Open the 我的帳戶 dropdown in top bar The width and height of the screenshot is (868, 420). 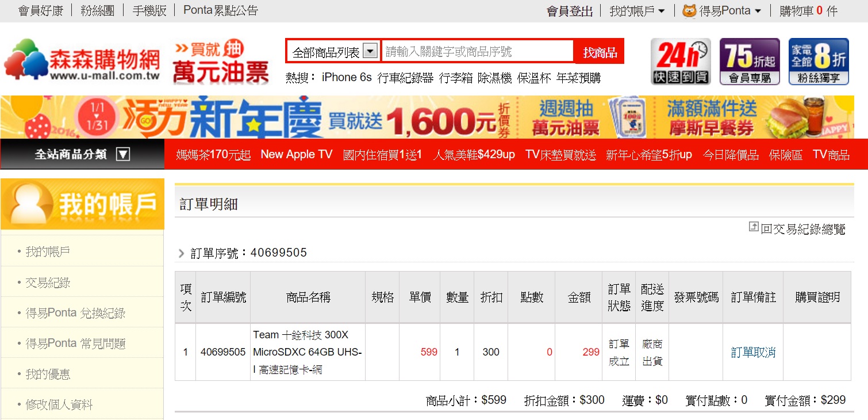637,11
